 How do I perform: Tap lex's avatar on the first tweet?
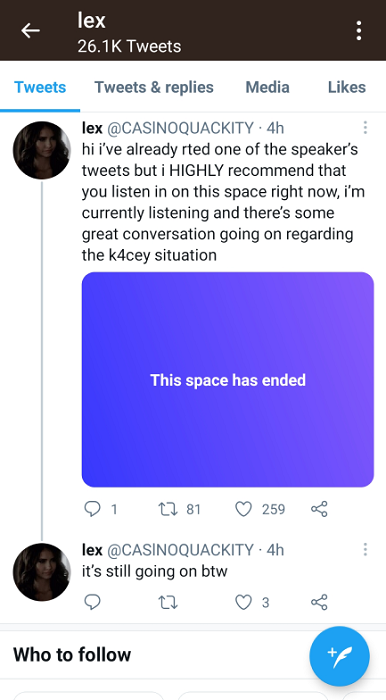pyautogui.click(x=42, y=150)
